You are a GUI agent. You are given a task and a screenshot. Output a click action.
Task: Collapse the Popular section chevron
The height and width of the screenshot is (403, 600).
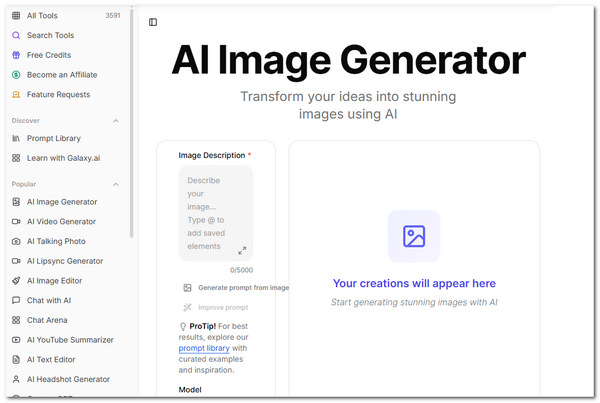115,185
